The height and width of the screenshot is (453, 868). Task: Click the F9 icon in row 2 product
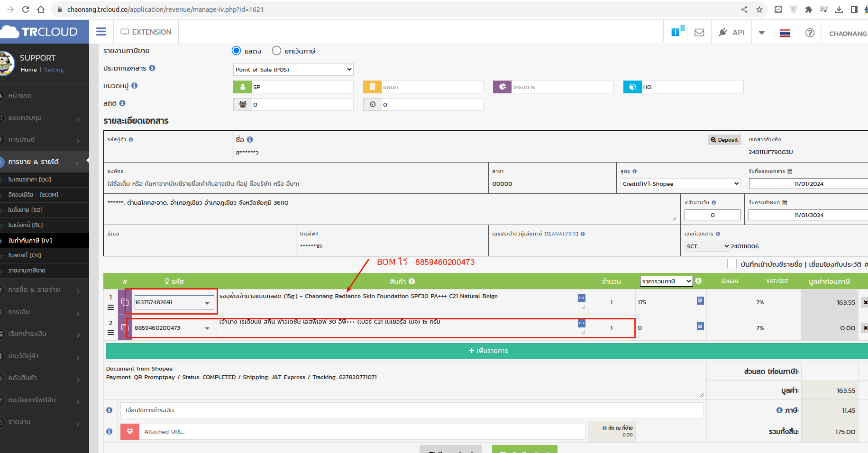(x=581, y=323)
